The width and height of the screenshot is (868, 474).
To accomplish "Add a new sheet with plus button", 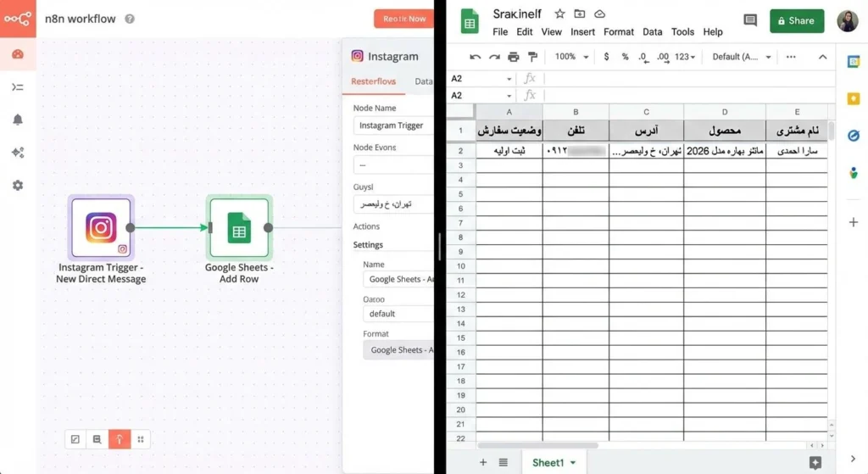I will [x=482, y=462].
